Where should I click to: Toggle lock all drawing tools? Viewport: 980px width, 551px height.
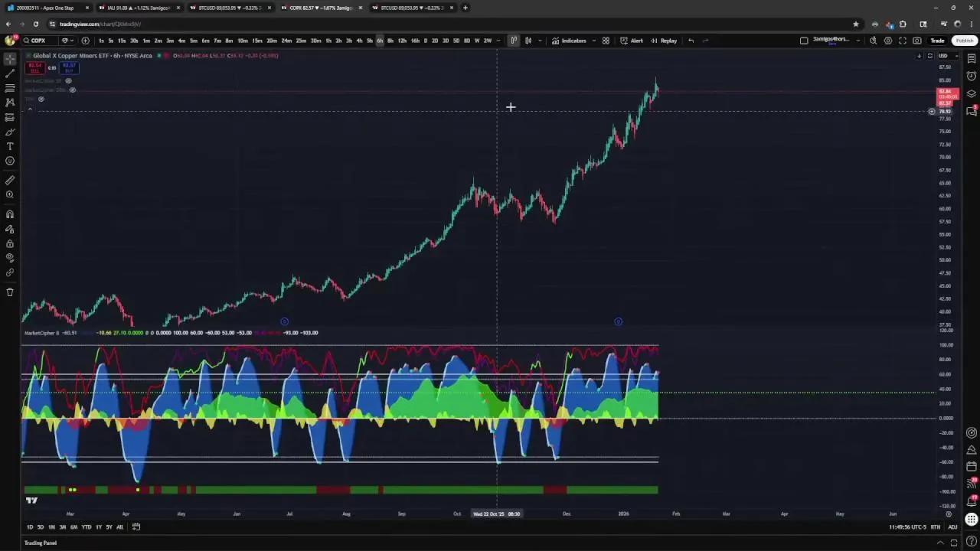click(x=10, y=243)
